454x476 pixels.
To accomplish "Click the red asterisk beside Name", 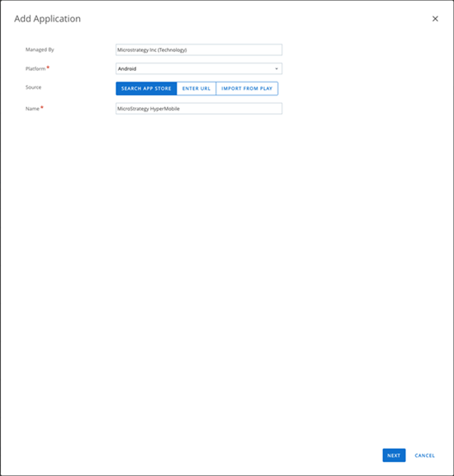I will 42,107.
